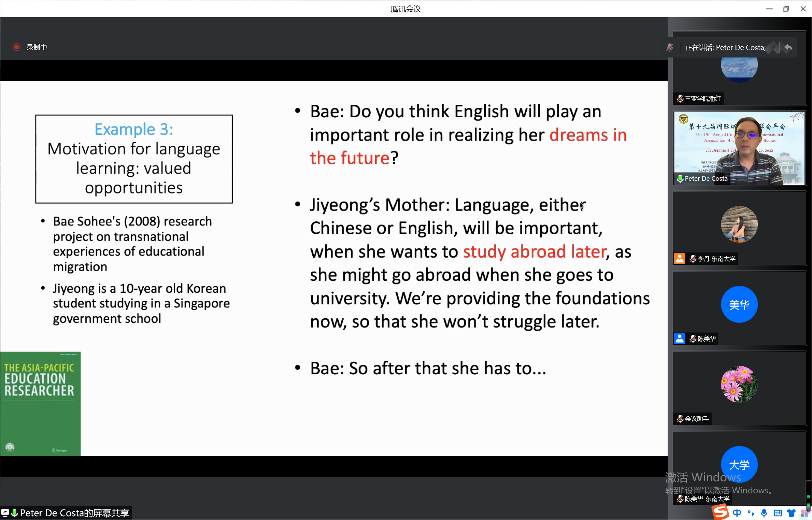Click the 正在讲话: Peter De Costa label
This screenshot has height=520, width=812.
tap(725, 47)
